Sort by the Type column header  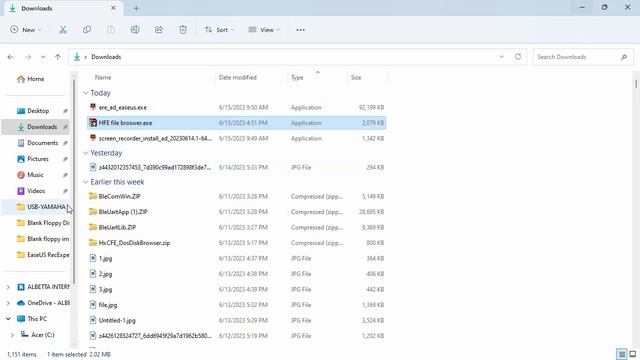297,77
